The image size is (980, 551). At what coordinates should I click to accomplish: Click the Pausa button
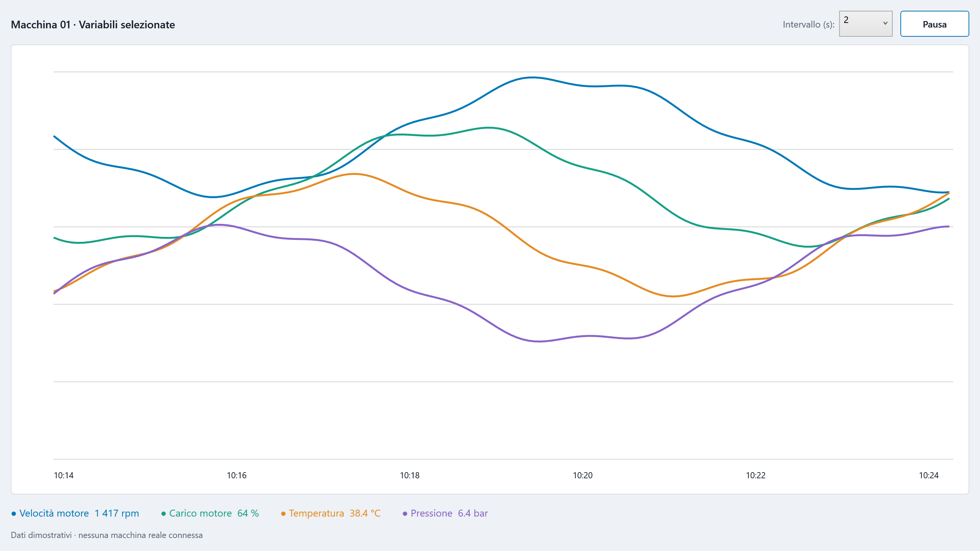point(934,24)
